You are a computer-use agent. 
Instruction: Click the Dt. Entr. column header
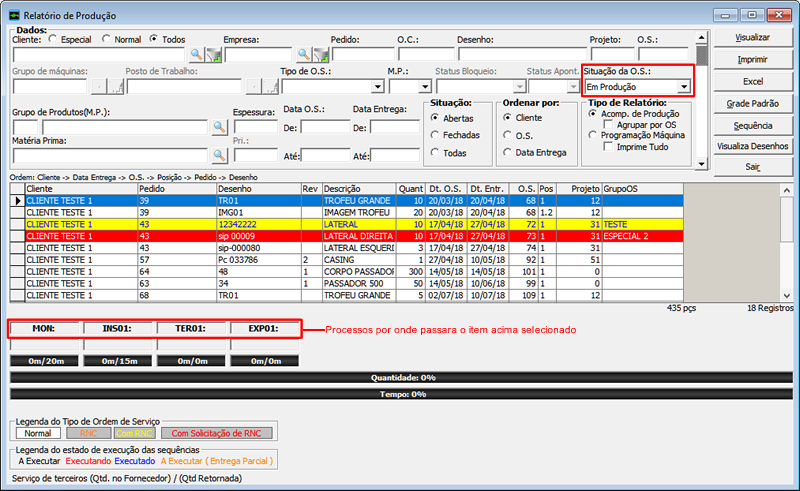coord(488,189)
